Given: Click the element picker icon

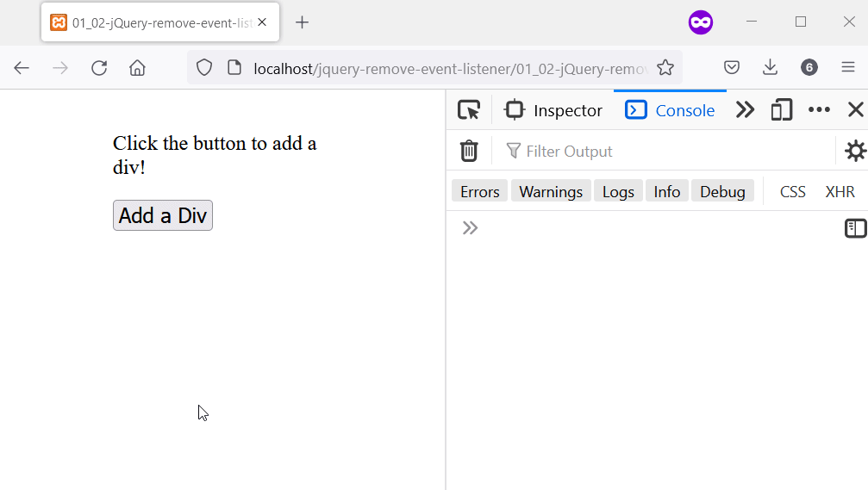Looking at the screenshot, I should point(469,110).
